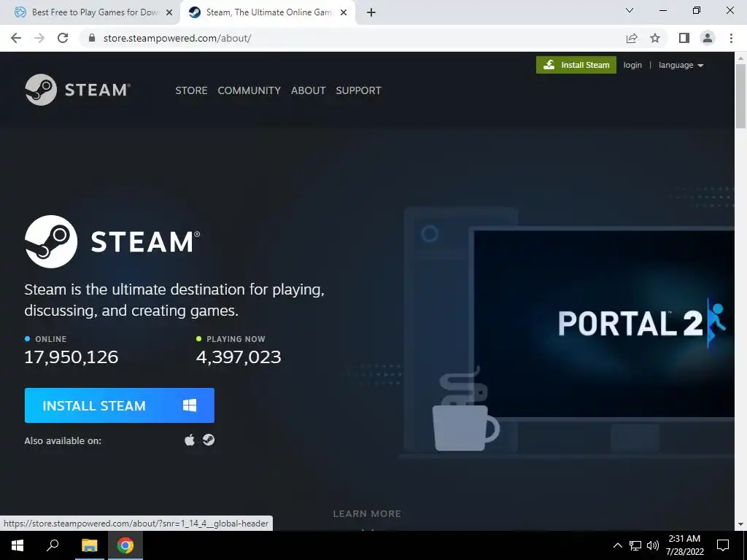Open the notification center icon
This screenshot has height=560, width=747.
coord(723,545)
